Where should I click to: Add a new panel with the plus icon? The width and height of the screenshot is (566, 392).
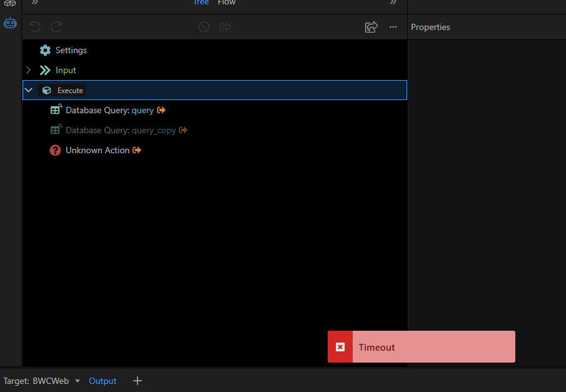tap(137, 381)
